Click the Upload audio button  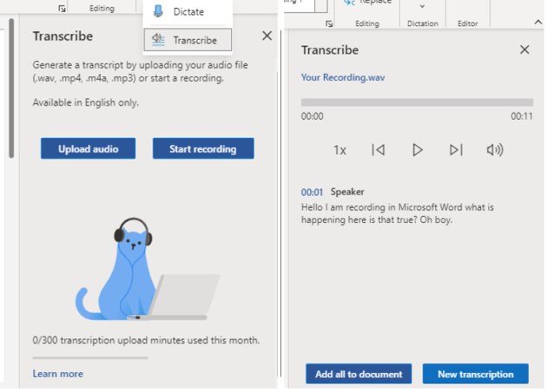point(89,148)
